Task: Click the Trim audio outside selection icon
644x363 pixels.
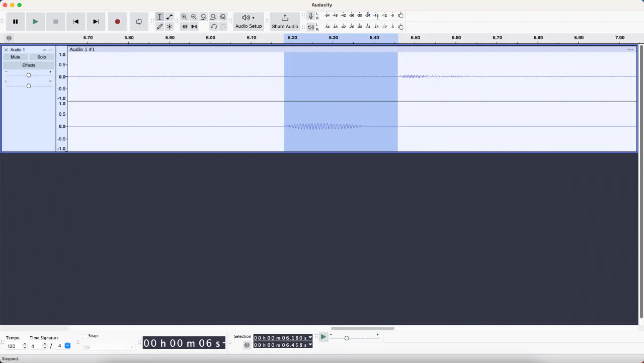Action: point(185,27)
